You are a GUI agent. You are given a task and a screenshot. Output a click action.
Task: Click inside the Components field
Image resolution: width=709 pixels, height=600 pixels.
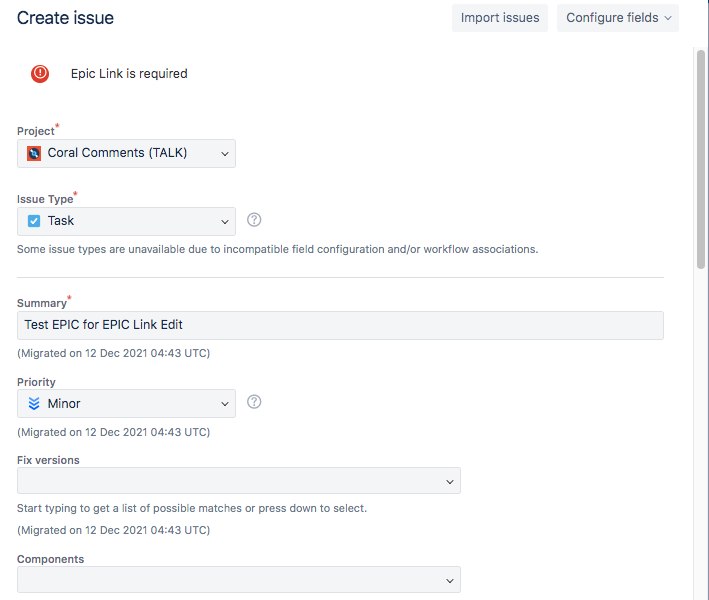(x=239, y=579)
